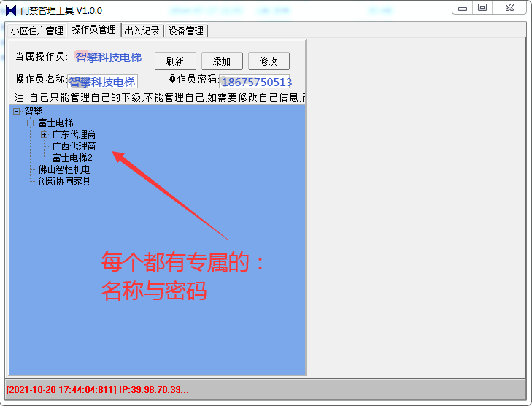Select 智攀 in the operator tree
532x406 pixels.
[x=33, y=111]
